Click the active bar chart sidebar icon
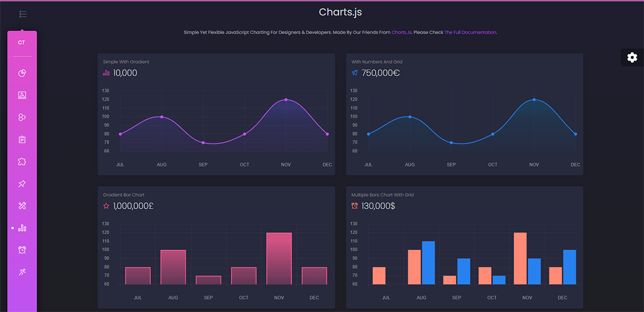Viewport: 644px width, 312px height. pos(23,227)
